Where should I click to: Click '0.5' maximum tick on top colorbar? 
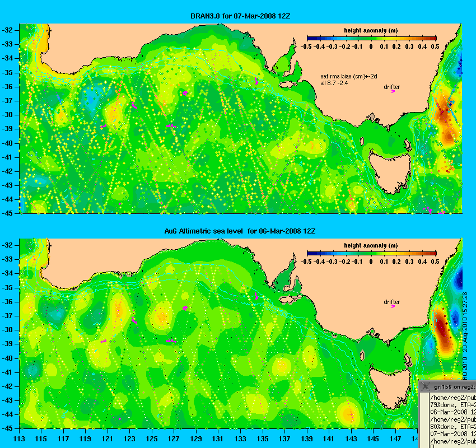coord(435,46)
